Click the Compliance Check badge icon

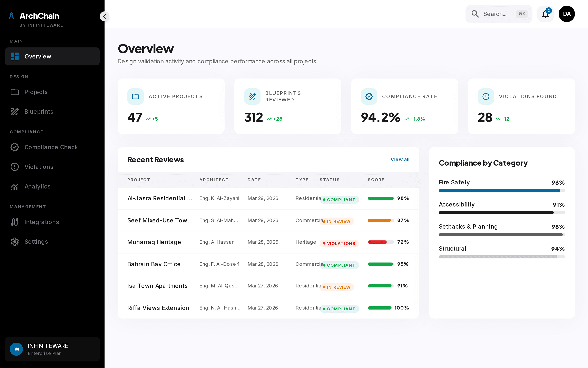14,147
